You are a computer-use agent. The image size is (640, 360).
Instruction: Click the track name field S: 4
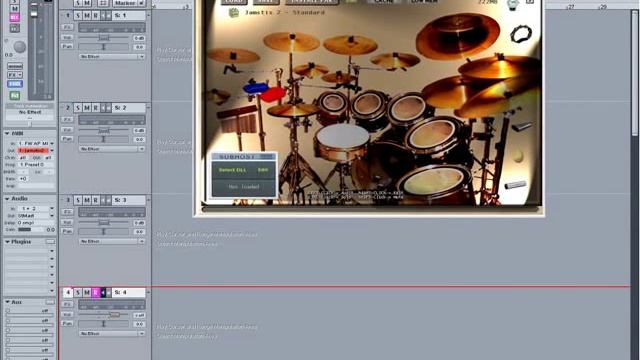pyautogui.click(x=129, y=292)
